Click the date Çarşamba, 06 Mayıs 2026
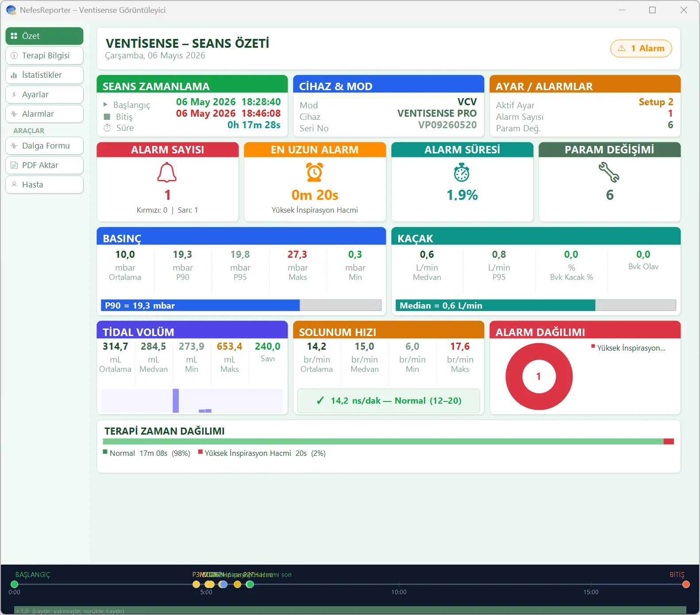 point(155,55)
